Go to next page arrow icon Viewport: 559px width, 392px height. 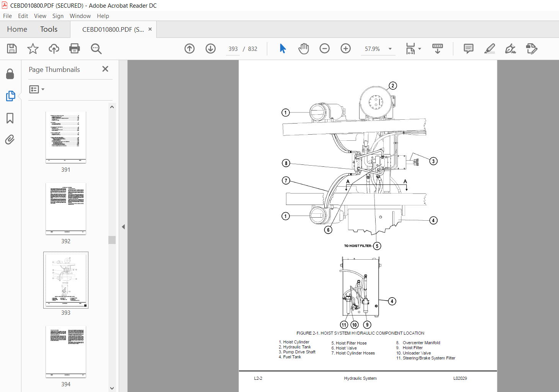211,49
